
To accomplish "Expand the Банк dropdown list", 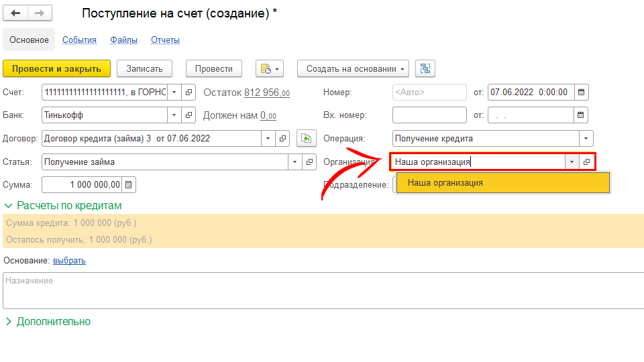I will (x=174, y=115).
